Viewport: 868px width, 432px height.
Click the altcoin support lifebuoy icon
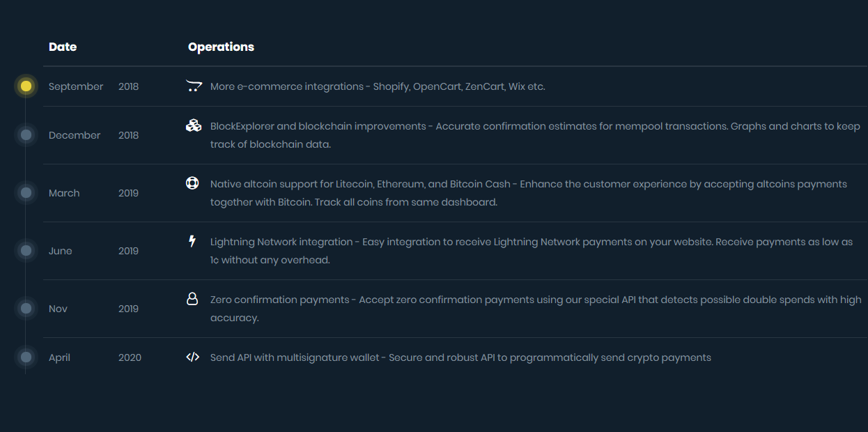click(193, 183)
